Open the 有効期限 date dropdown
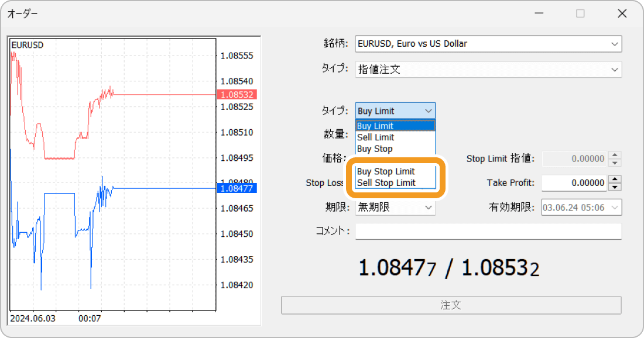 [x=581, y=208]
